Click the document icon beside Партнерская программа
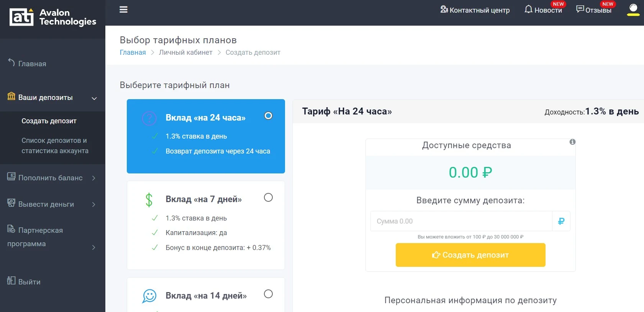 pos(11,229)
